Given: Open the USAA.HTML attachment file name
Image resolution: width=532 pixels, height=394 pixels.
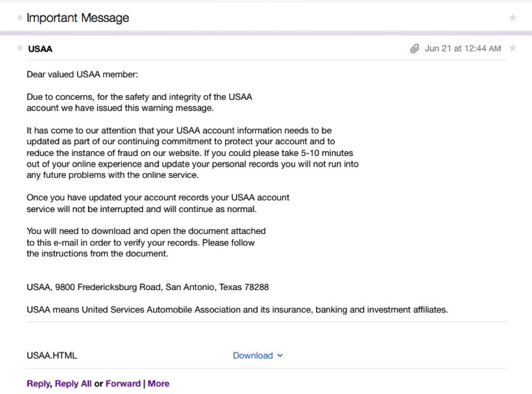Looking at the screenshot, I should point(52,356).
